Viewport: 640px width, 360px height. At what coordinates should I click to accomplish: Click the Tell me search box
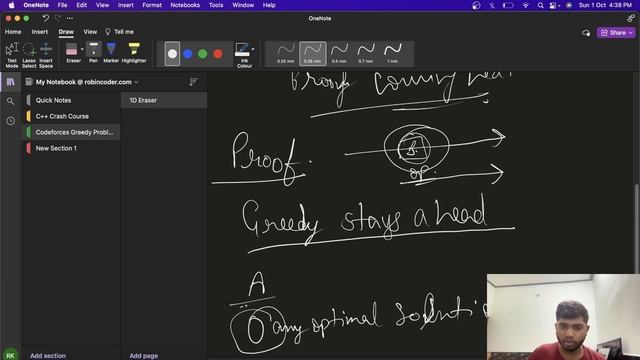point(119,32)
